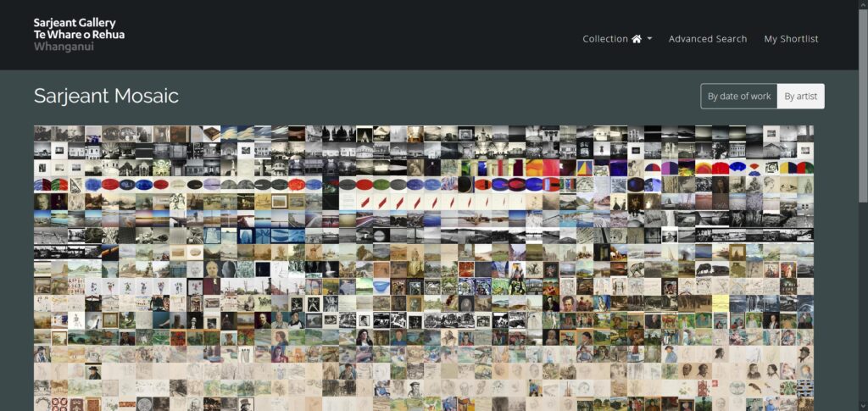Select the By artist view

pos(800,97)
